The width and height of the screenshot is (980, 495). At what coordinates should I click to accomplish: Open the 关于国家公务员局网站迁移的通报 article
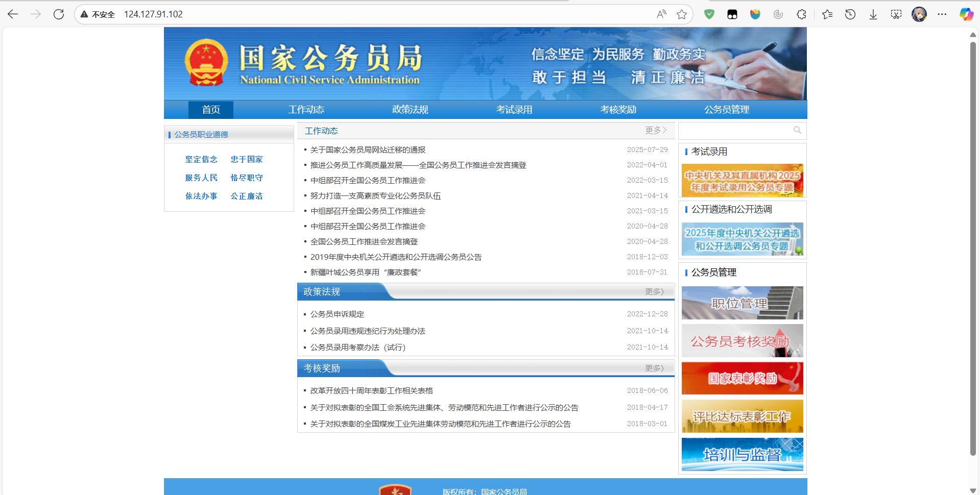pos(369,150)
